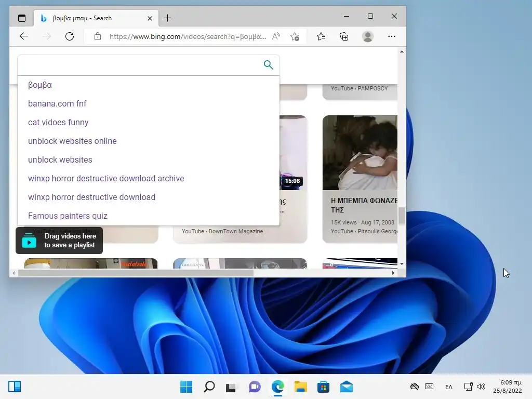The image size is (532, 399).
Task: Click 'YouTube › PAMPOSCY' source text
Action: pyautogui.click(x=359, y=88)
